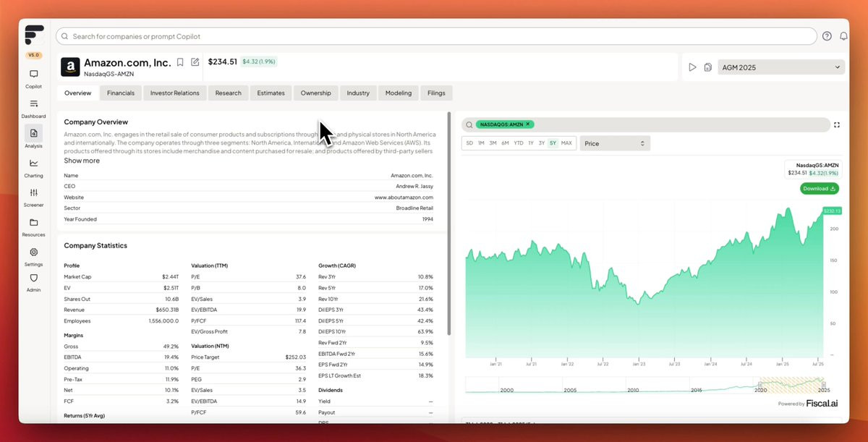
Task: Select the MAX chart range
Action: 566,143
